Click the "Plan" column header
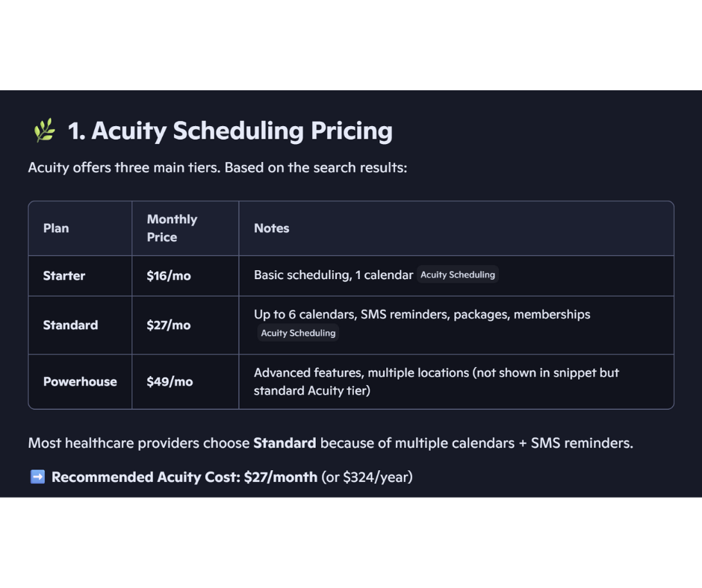This screenshot has height=588, width=702. (56, 228)
